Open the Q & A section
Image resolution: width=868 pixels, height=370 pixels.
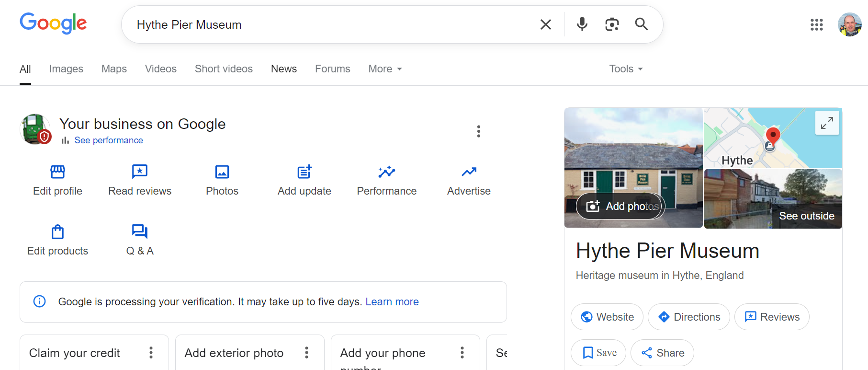140,241
